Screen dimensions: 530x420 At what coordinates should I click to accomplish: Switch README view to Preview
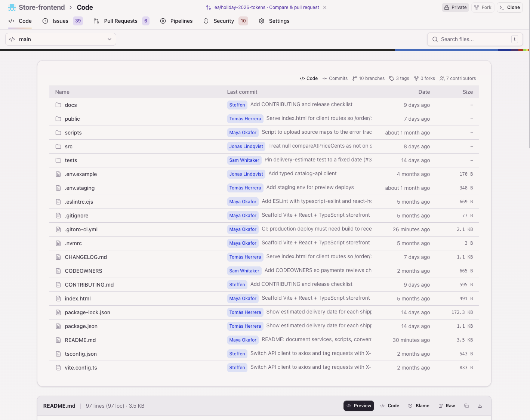359,406
